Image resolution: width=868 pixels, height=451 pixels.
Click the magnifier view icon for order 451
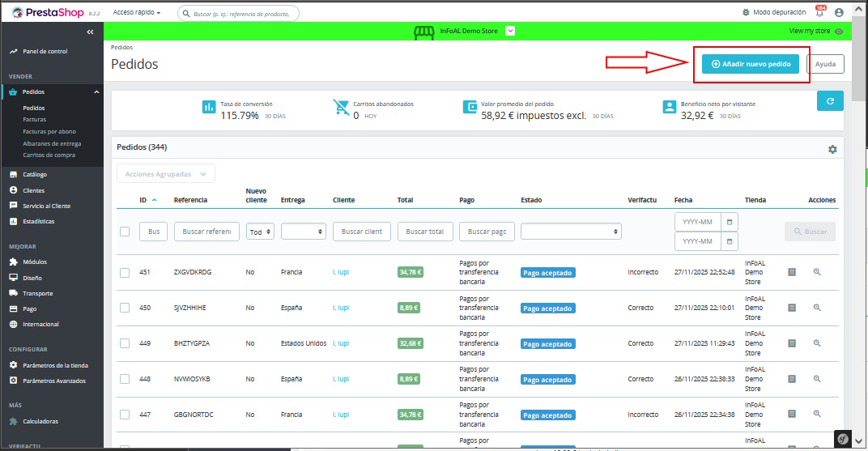[817, 272]
